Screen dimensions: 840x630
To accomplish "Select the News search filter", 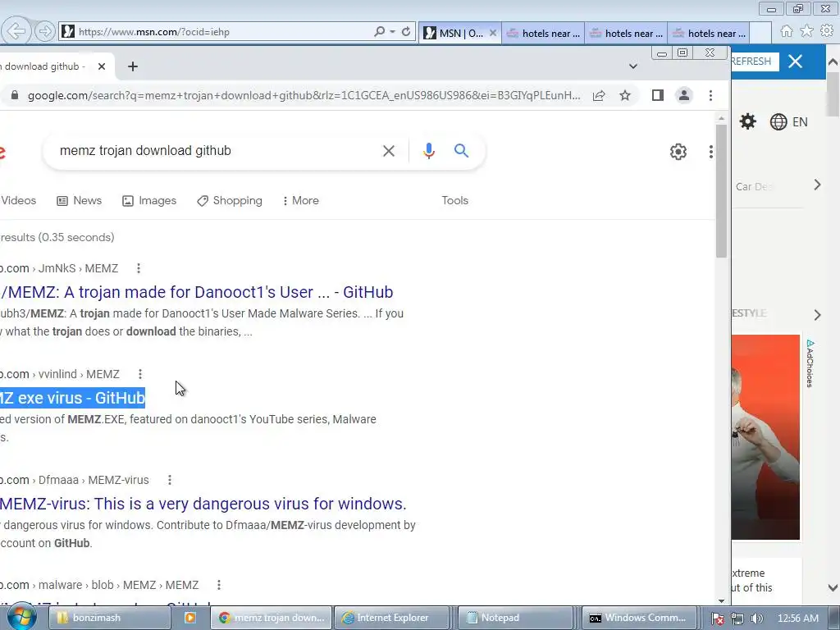I will pyautogui.click(x=80, y=200).
